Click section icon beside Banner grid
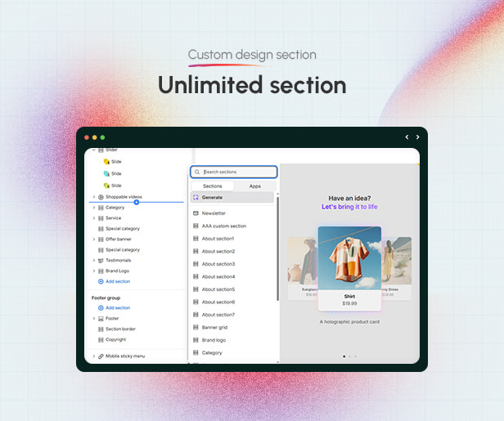 point(196,327)
